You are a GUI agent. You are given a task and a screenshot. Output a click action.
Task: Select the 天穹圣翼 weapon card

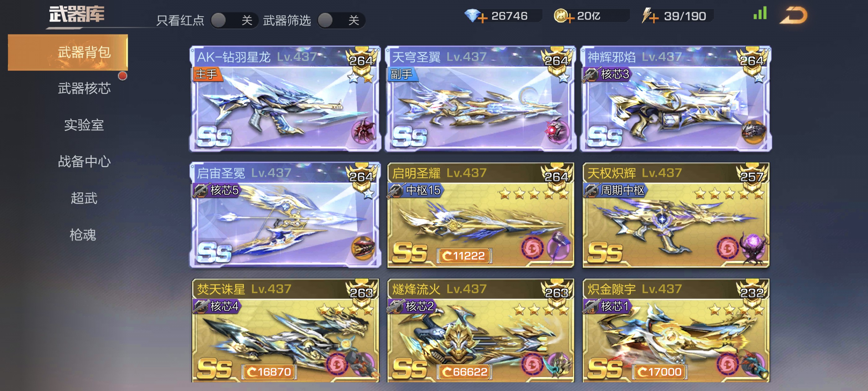tap(480, 98)
